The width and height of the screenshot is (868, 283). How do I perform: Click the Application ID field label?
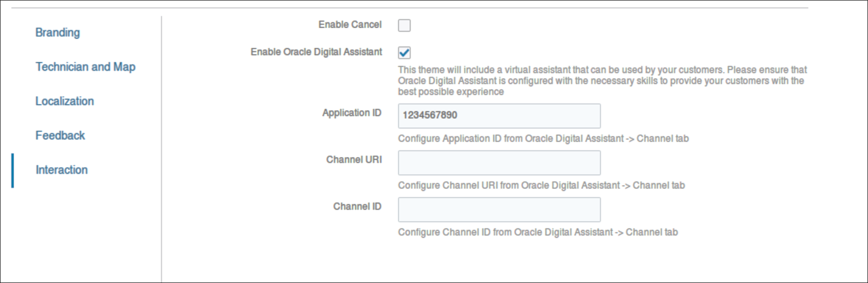click(352, 113)
